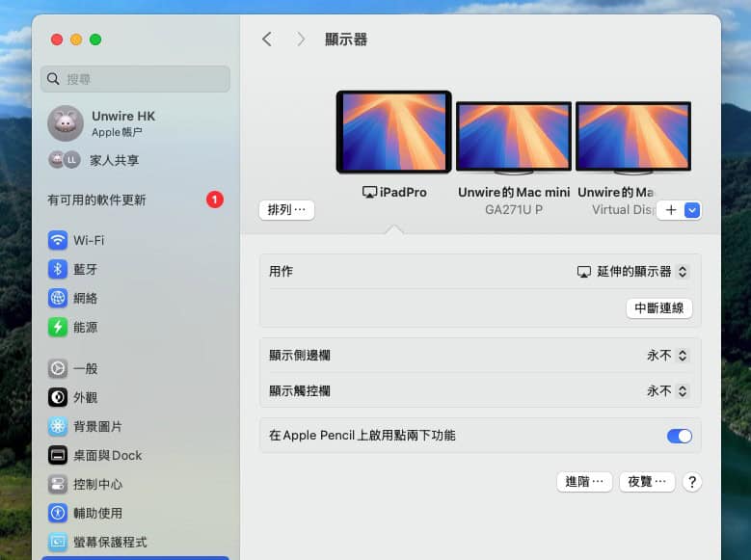This screenshot has width=751, height=560.
Task: Click the Unwire HK account avatar
Action: [x=66, y=123]
